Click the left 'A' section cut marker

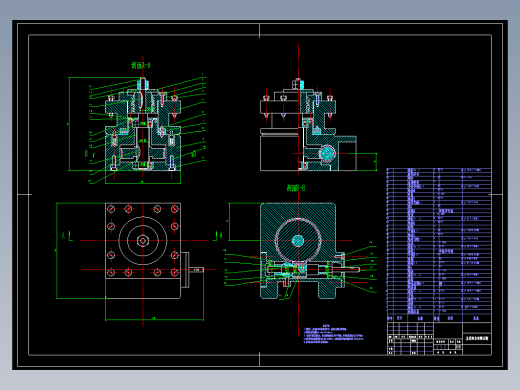66,236
